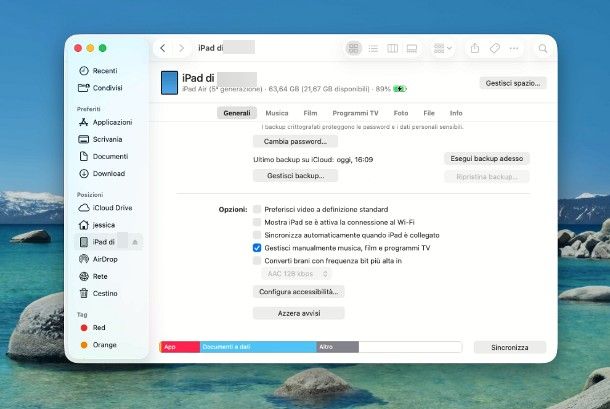610x409 pixels.
Task: Enable Preferisci video a definizione standard
Action: coord(257,209)
